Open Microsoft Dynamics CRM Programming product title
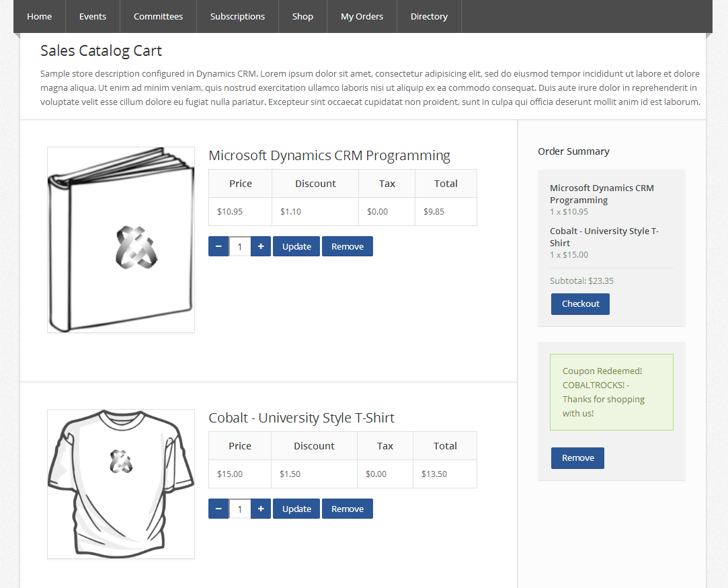Viewport: 728px width, 588px height. pyautogui.click(x=329, y=155)
